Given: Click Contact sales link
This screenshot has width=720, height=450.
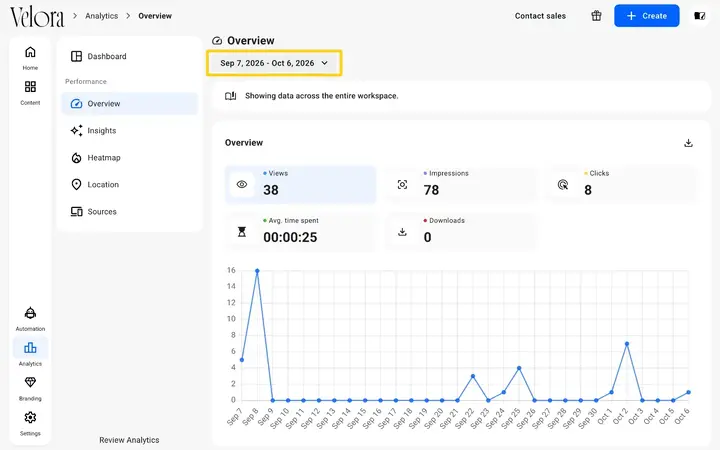Looking at the screenshot, I should pos(540,16).
